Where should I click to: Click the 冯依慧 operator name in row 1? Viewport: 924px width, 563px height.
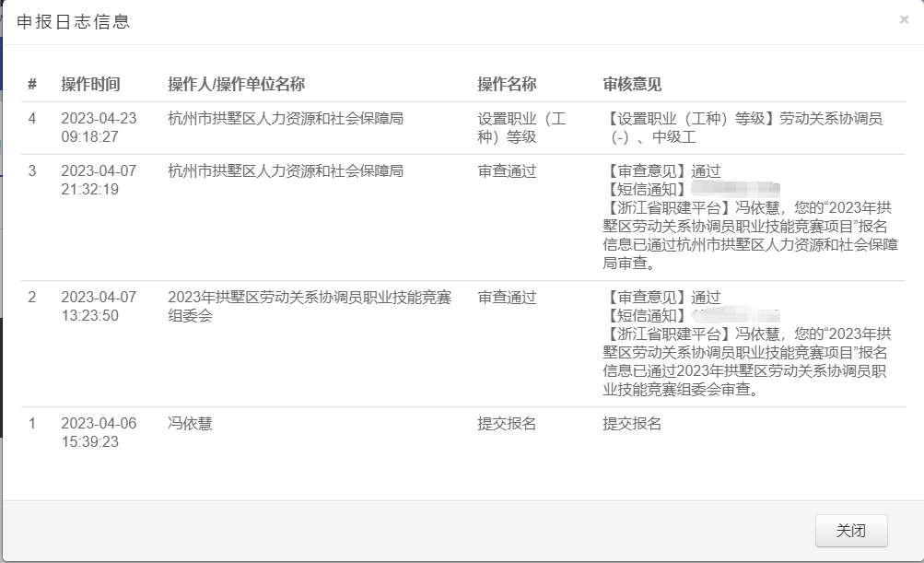pos(181,424)
